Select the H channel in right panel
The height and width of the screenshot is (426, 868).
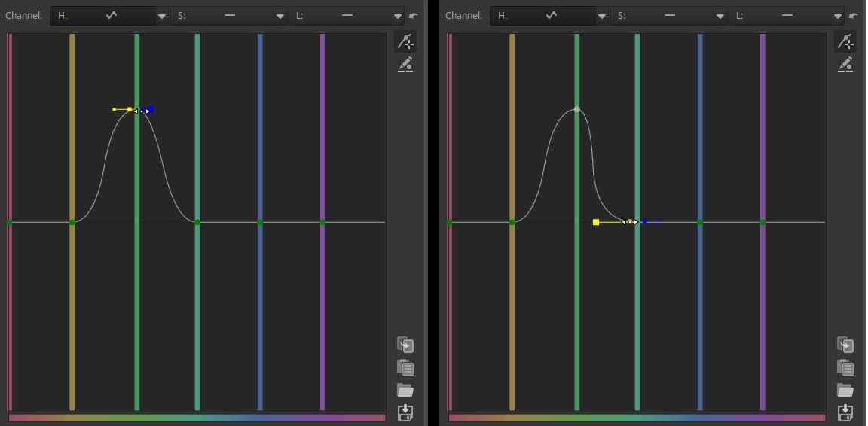click(542, 16)
